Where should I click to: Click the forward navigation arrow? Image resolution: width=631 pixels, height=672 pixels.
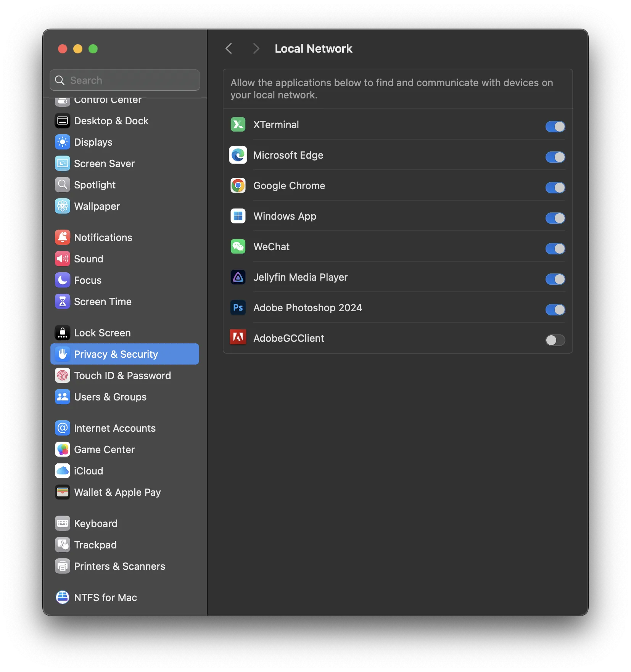tap(255, 48)
